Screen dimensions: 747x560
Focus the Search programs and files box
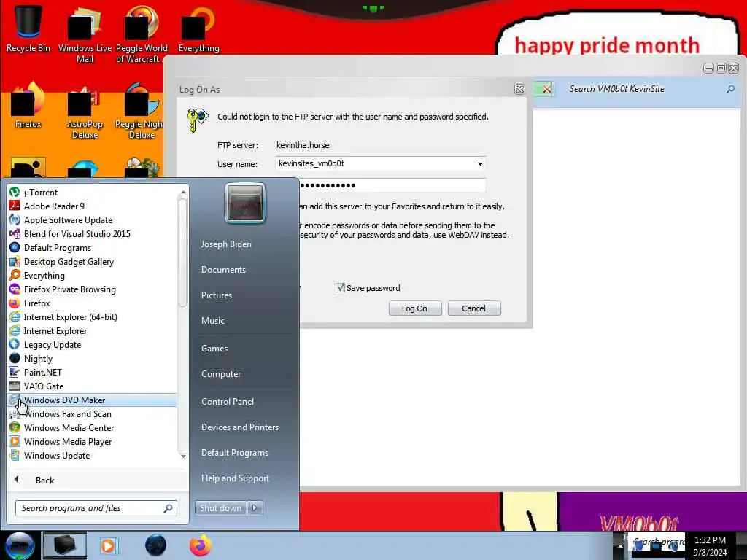click(96, 508)
